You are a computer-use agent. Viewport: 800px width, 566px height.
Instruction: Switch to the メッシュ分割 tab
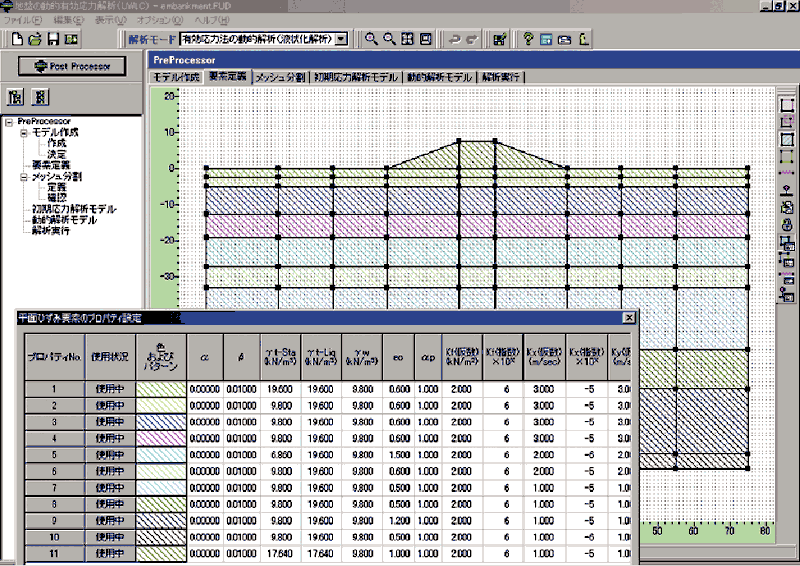click(279, 77)
